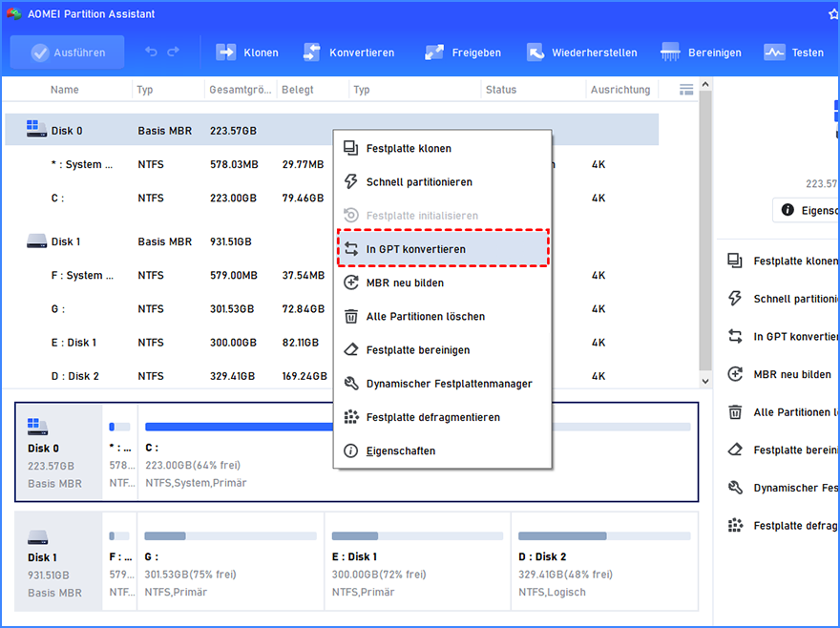Click the info icon beside Eigenschaften menu
Image resolution: width=840 pixels, height=628 pixels.
pos(351,450)
